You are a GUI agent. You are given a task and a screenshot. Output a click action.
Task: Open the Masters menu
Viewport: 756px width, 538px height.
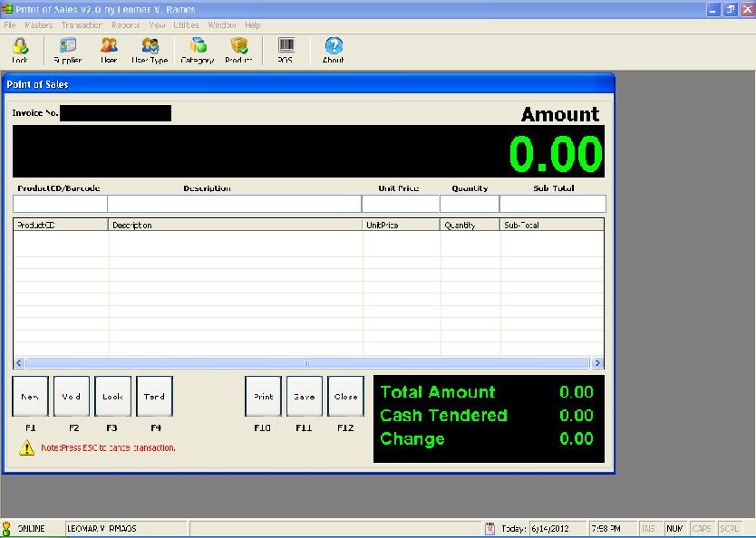pos(38,24)
